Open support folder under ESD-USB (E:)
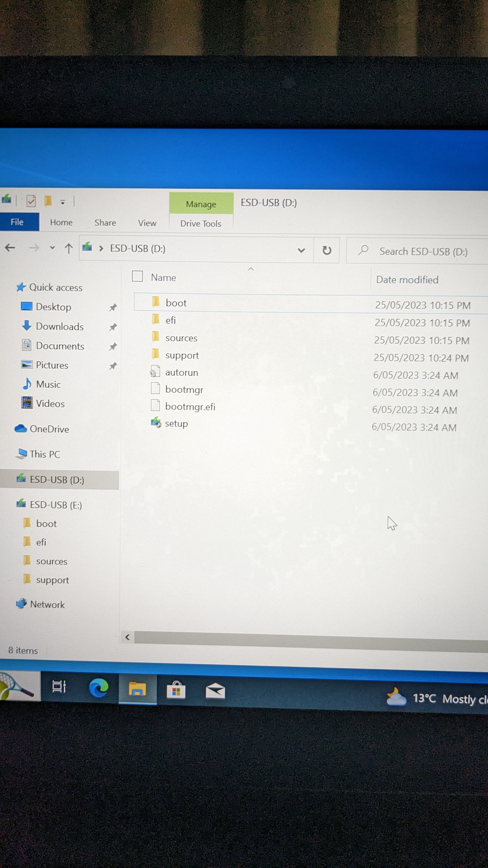488x868 pixels. (52, 580)
